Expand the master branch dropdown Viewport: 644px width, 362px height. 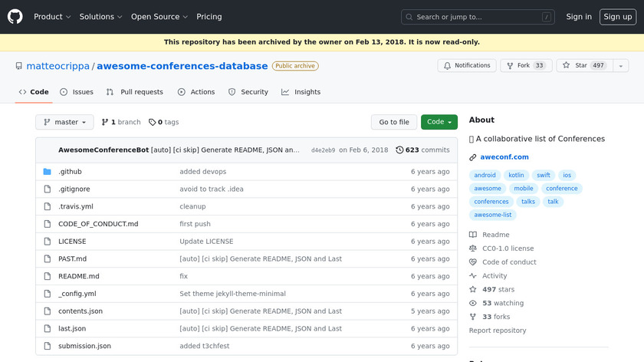pyautogui.click(x=64, y=122)
